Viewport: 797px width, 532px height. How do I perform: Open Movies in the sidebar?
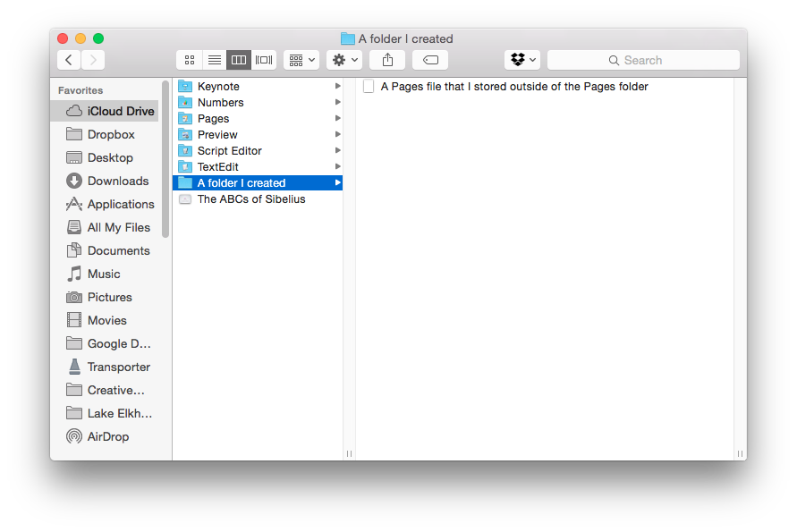[105, 321]
